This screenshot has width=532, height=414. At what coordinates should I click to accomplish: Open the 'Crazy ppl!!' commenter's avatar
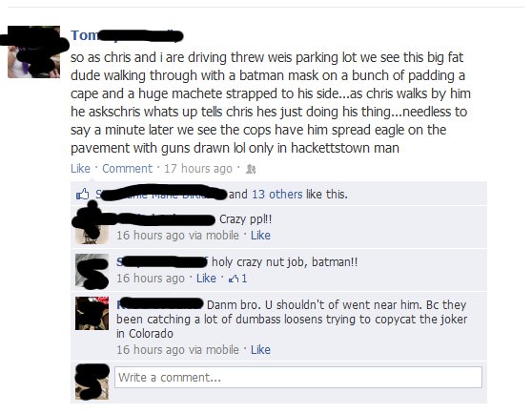tap(92, 227)
